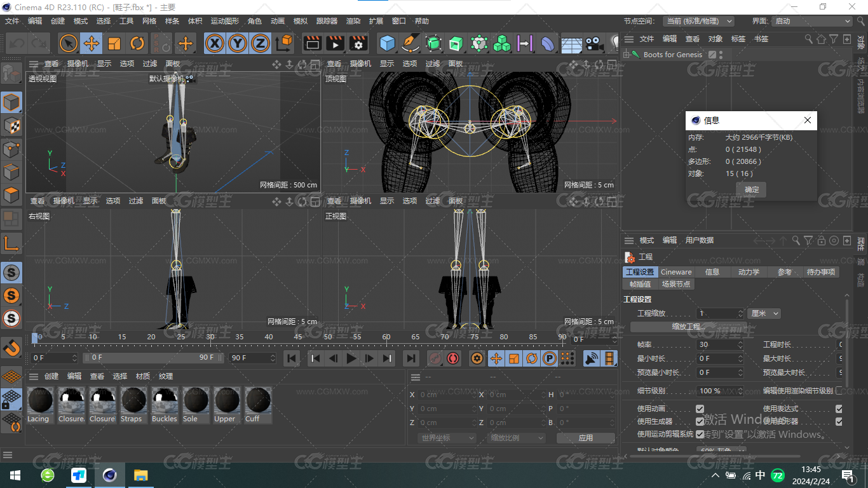Screen dimensions: 868x488
Task: Click the 帧率 value stepper arrows
Action: [x=740, y=344]
